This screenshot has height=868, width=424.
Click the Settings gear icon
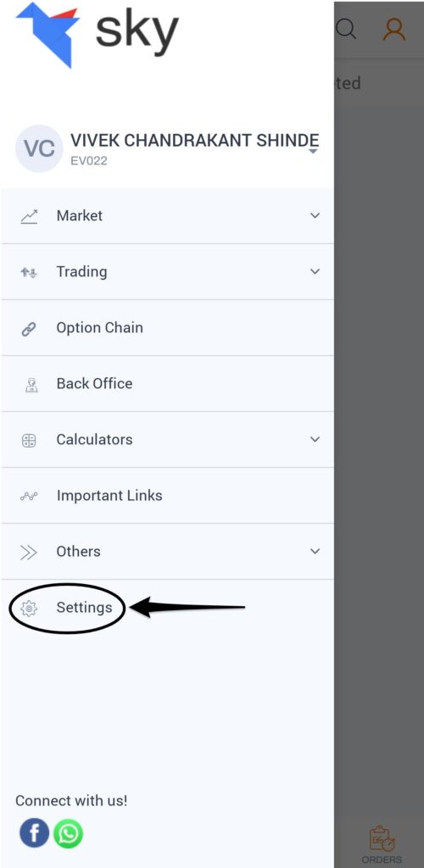(x=29, y=609)
